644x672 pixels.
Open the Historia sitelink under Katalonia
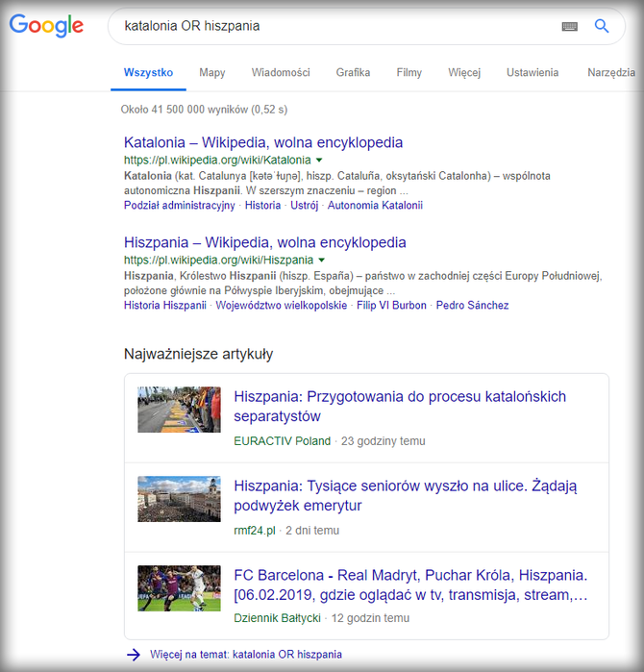[x=262, y=206]
